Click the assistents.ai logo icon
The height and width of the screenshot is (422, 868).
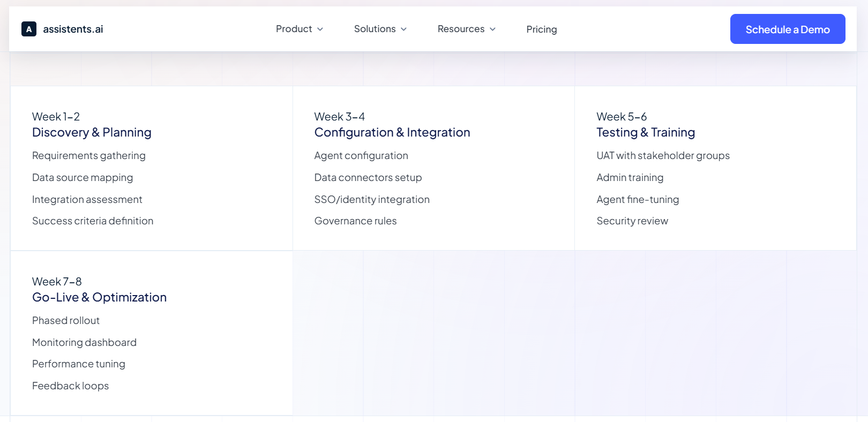pos(29,29)
